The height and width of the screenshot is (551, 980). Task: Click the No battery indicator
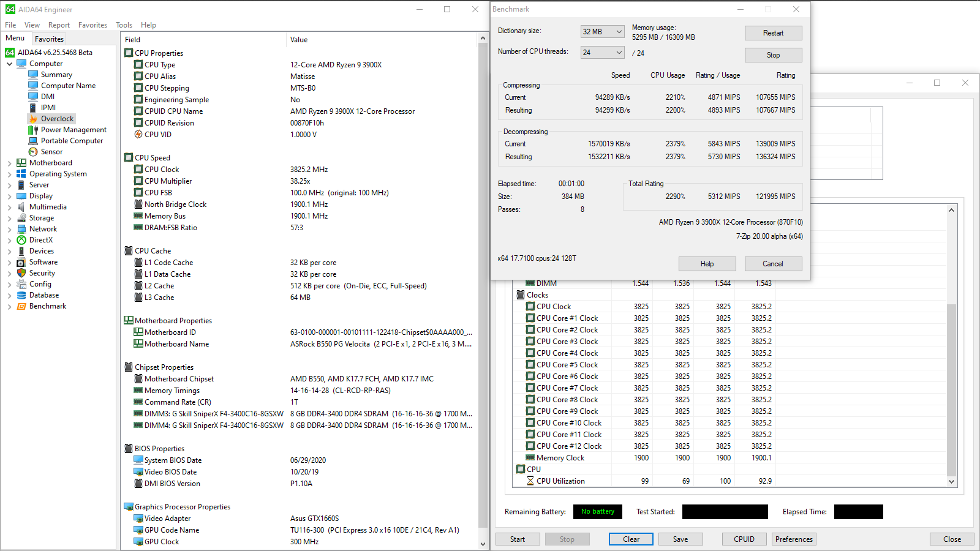[x=597, y=512]
